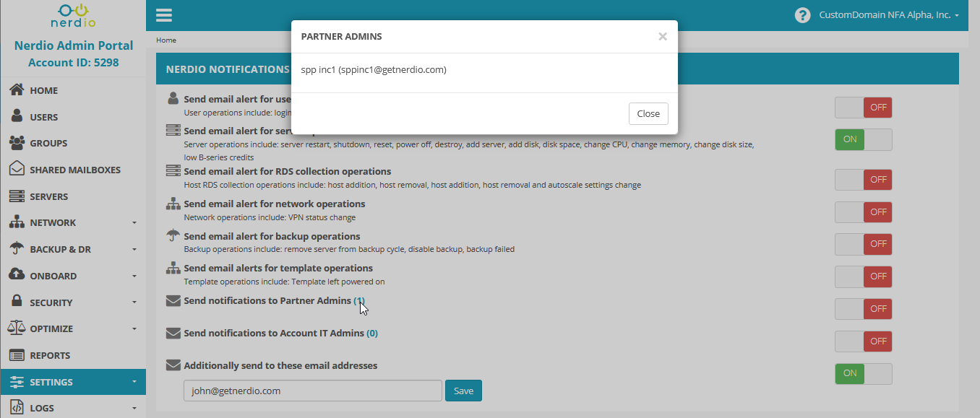Turn off server operations email alert switch

pyautogui.click(x=864, y=139)
